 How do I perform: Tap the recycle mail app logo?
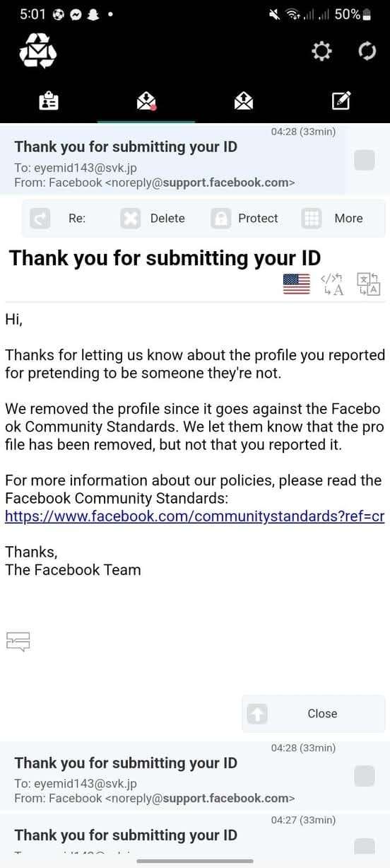click(x=37, y=52)
